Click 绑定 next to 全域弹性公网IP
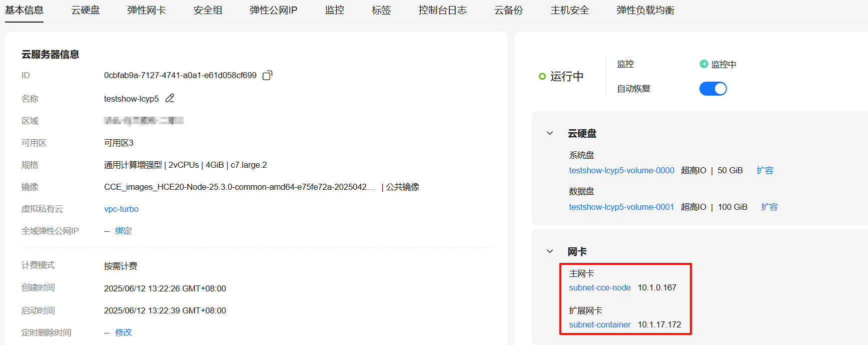The height and width of the screenshot is (345, 868). click(x=124, y=231)
